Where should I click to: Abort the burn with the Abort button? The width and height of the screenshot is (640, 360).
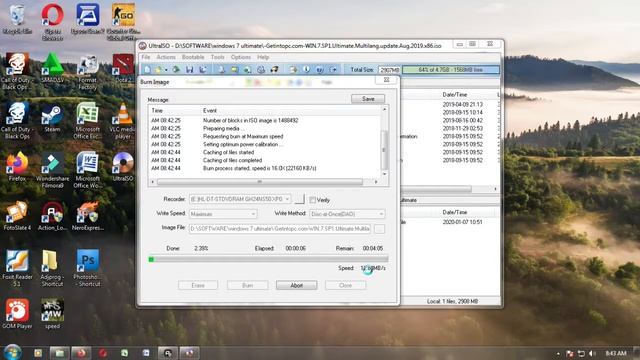click(296, 285)
